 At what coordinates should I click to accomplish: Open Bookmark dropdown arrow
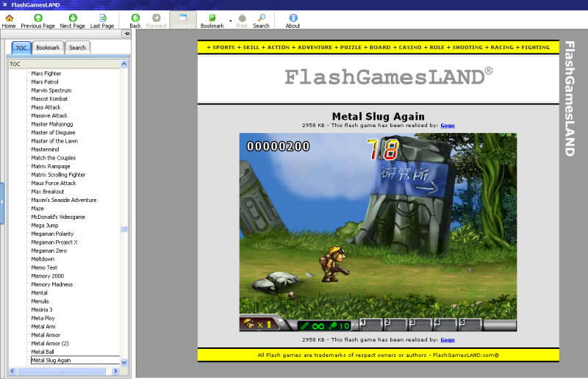pos(230,21)
